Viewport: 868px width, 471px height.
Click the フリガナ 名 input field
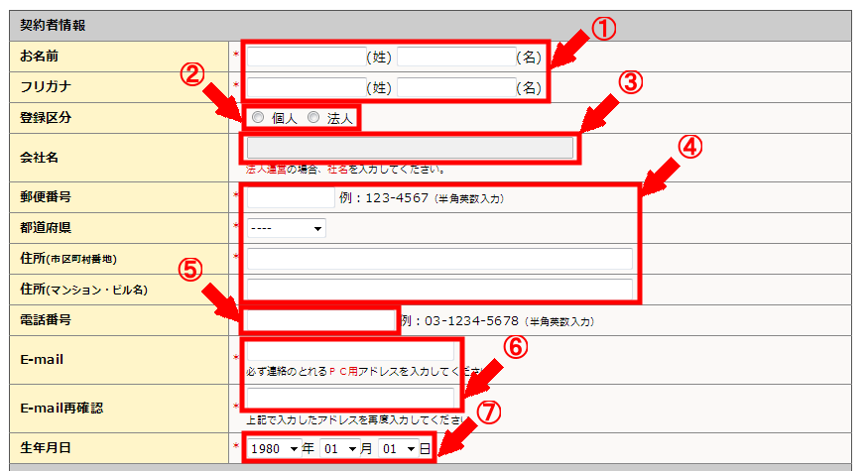(x=456, y=87)
